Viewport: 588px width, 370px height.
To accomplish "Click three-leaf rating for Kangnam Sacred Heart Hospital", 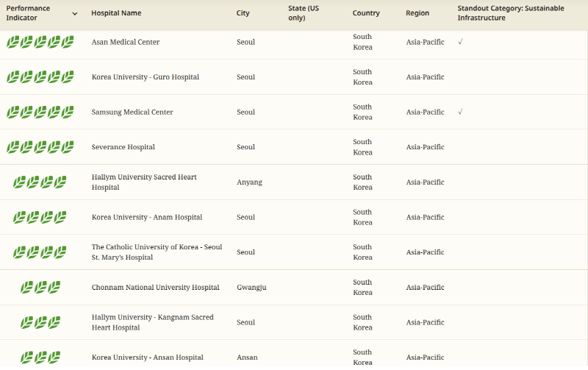I will [40, 322].
